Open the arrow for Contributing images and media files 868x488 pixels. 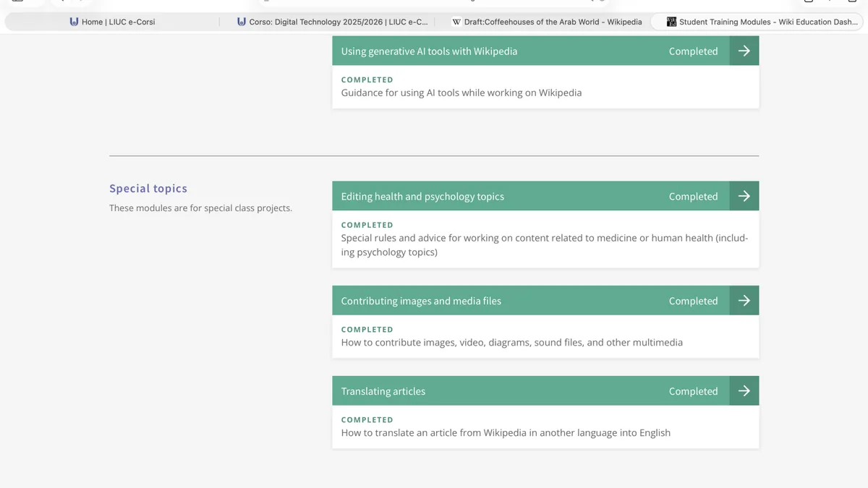coord(744,301)
